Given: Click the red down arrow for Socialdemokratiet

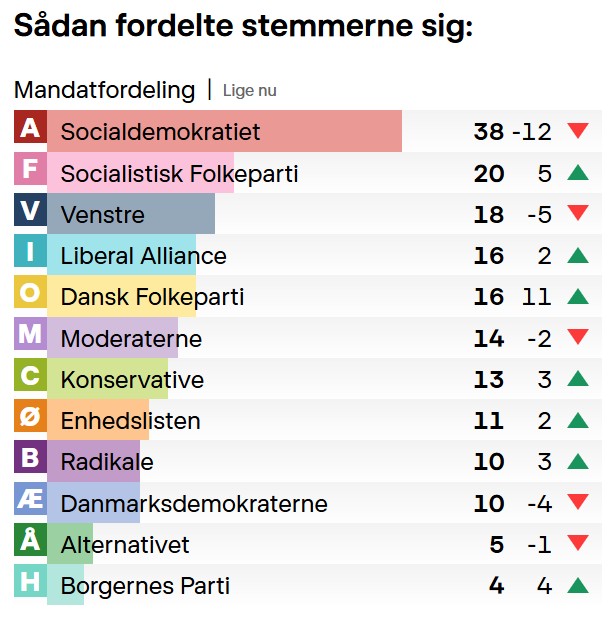Looking at the screenshot, I should tap(577, 131).
